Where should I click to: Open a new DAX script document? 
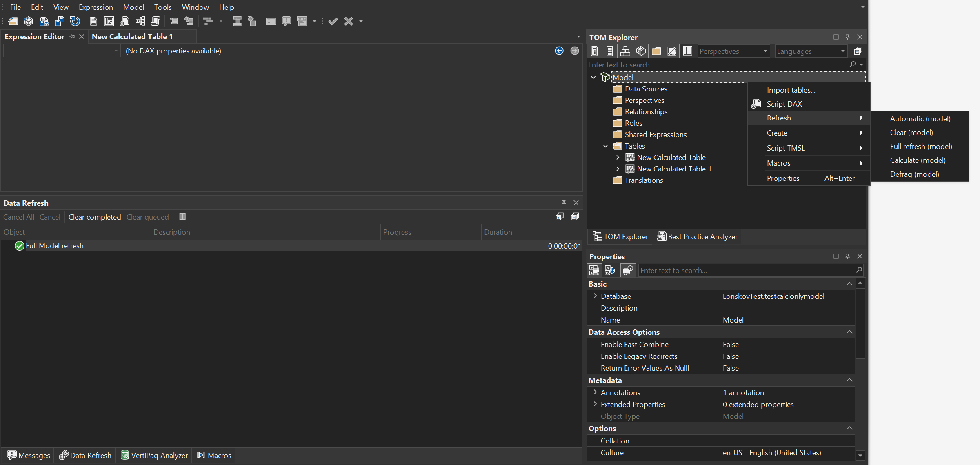coord(93,21)
